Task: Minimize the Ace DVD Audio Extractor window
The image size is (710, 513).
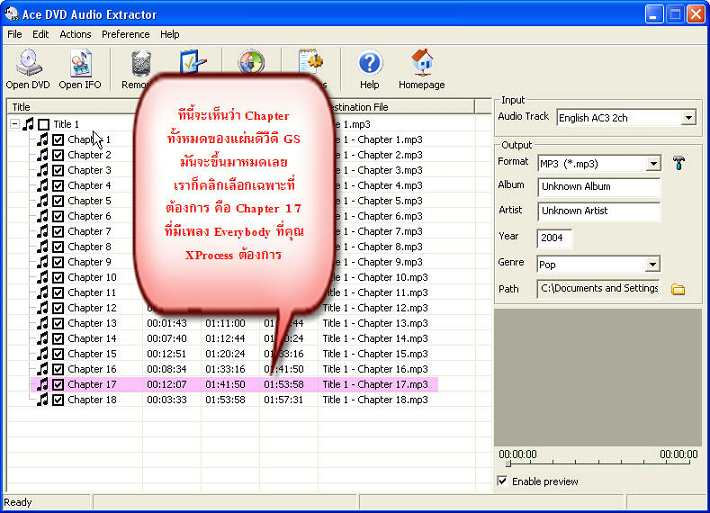Action: (x=653, y=14)
